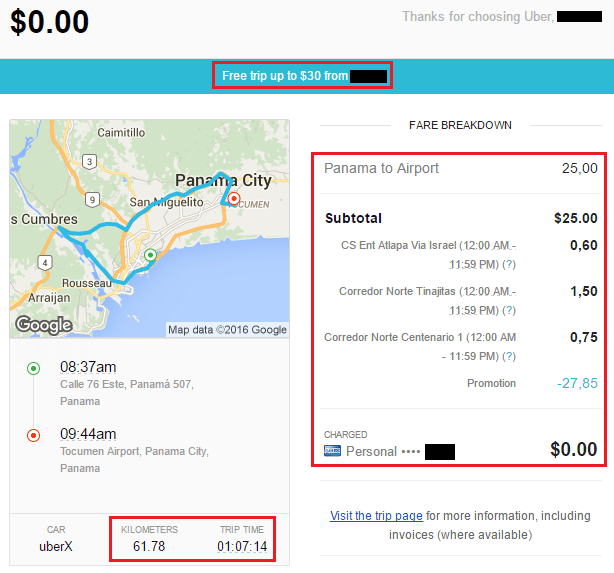Click the green pickup dot beside 08:37am
614x573 pixels.
(x=34, y=369)
